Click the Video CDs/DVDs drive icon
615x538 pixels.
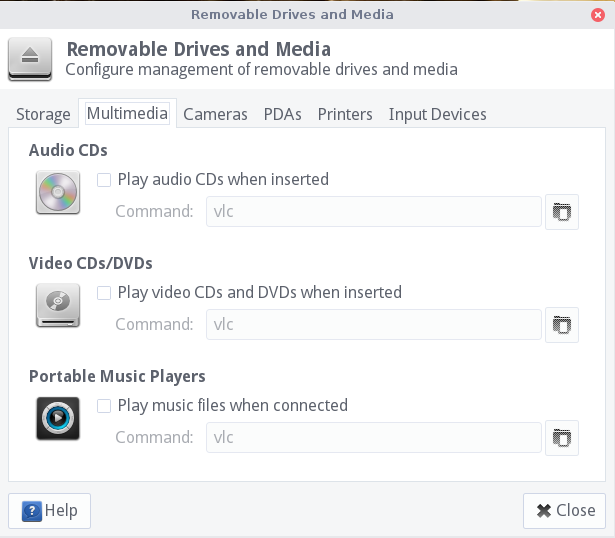(57, 305)
